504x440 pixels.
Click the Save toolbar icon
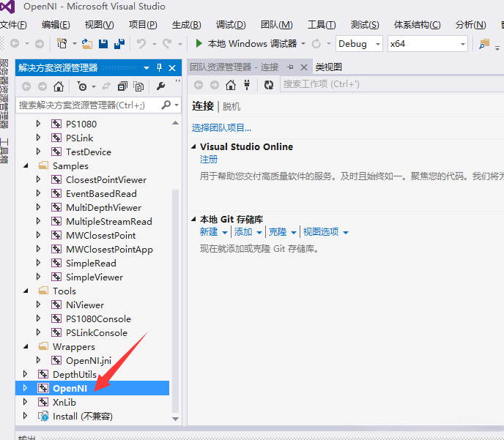pyautogui.click(x=103, y=44)
